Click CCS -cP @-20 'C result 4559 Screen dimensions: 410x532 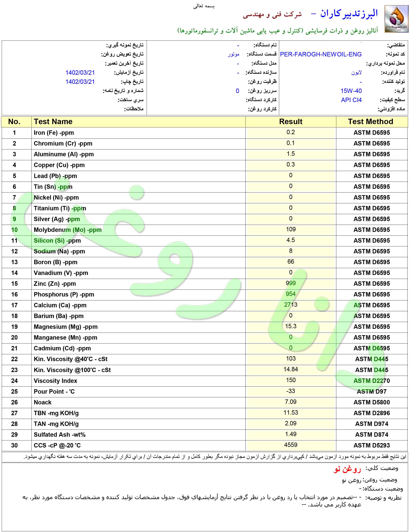point(291,445)
